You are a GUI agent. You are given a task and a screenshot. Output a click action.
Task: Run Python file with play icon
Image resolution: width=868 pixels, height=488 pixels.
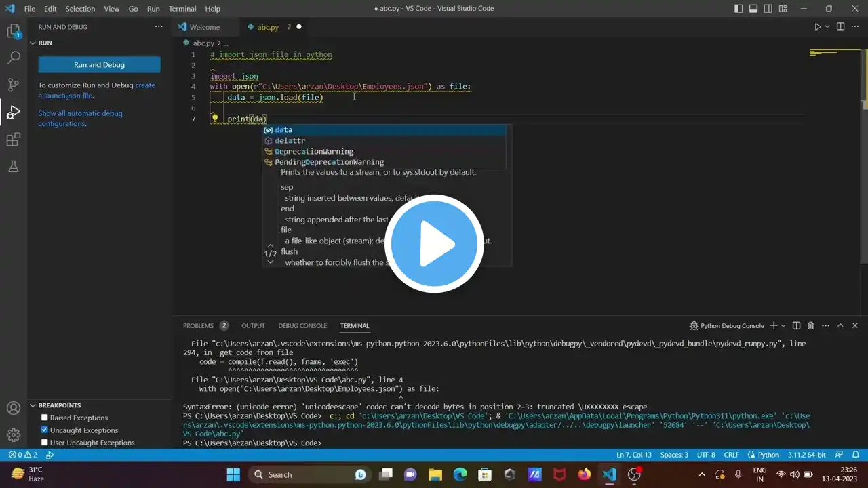coord(817,27)
